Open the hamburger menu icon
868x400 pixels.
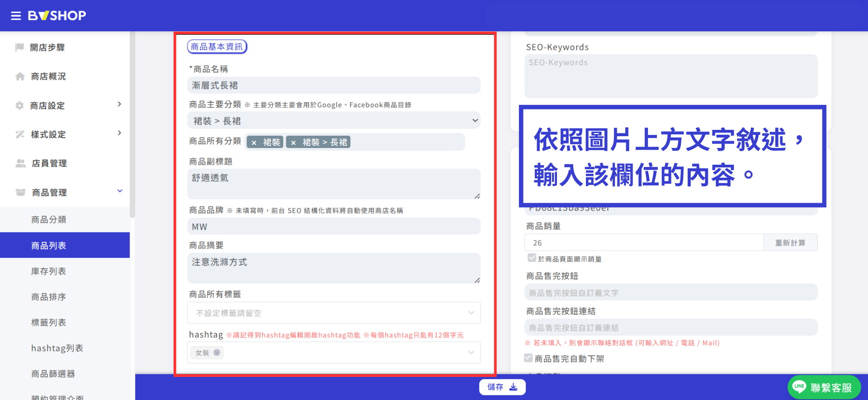[16, 16]
